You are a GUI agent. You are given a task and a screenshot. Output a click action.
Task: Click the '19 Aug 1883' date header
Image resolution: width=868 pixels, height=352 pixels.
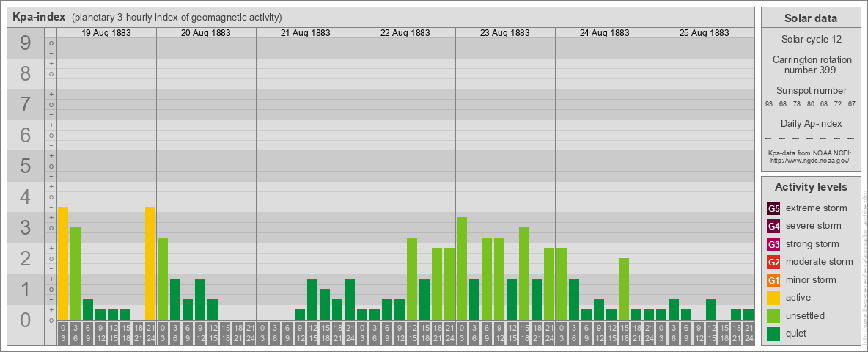coord(106,33)
